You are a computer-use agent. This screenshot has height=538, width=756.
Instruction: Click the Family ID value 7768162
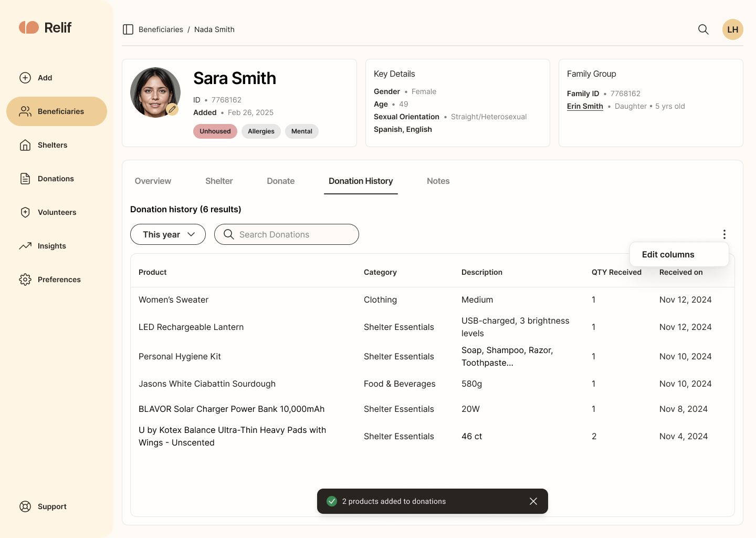[x=625, y=94]
